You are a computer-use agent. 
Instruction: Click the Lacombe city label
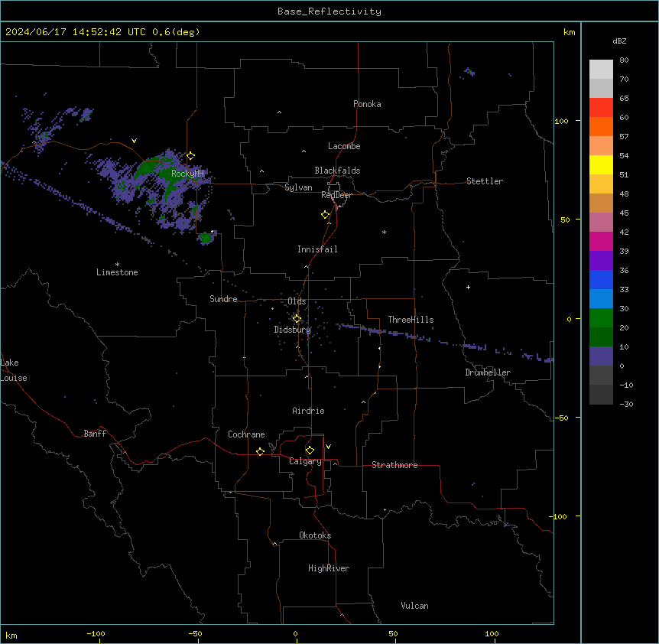pyautogui.click(x=344, y=146)
